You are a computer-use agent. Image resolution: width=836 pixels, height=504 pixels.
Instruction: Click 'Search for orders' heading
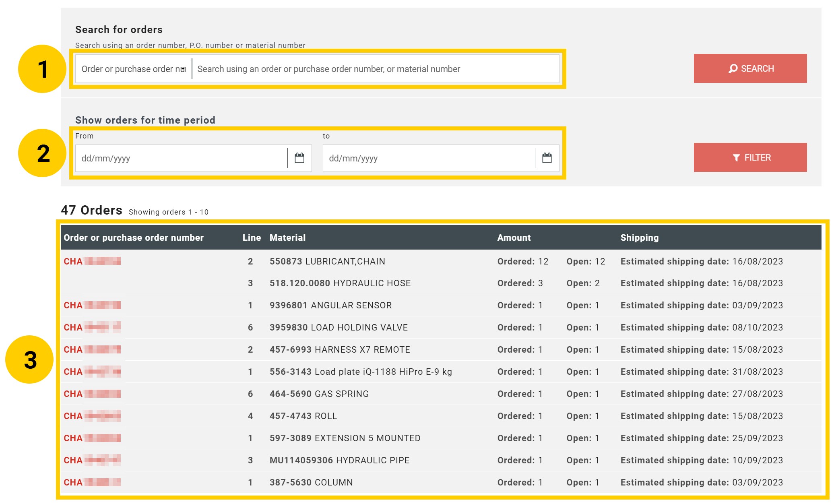(x=119, y=29)
